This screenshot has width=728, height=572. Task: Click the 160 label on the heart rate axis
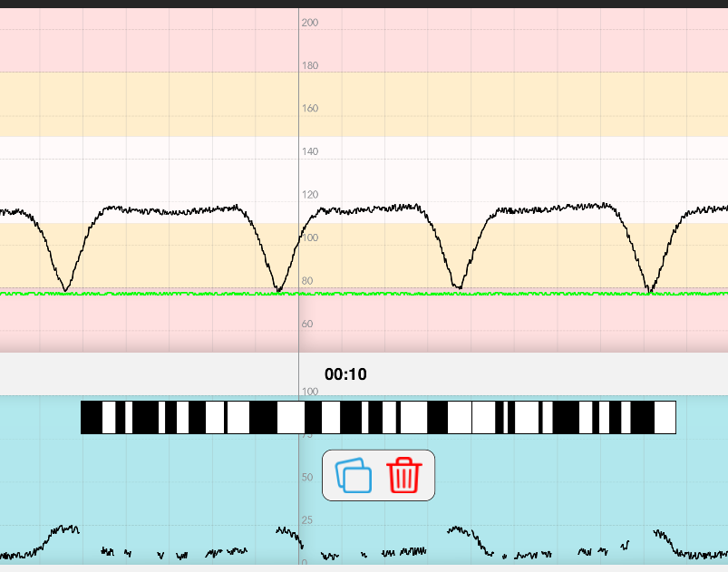click(310, 109)
